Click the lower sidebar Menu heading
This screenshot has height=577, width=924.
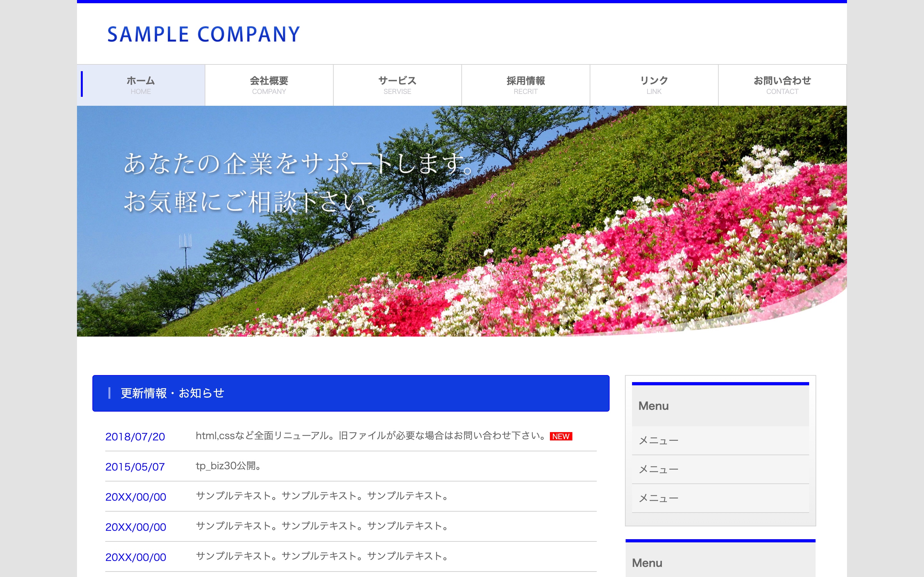647,563
